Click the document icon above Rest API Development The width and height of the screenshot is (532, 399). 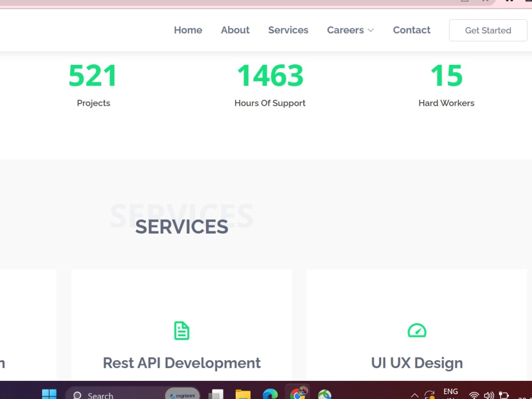[x=181, y=330]
